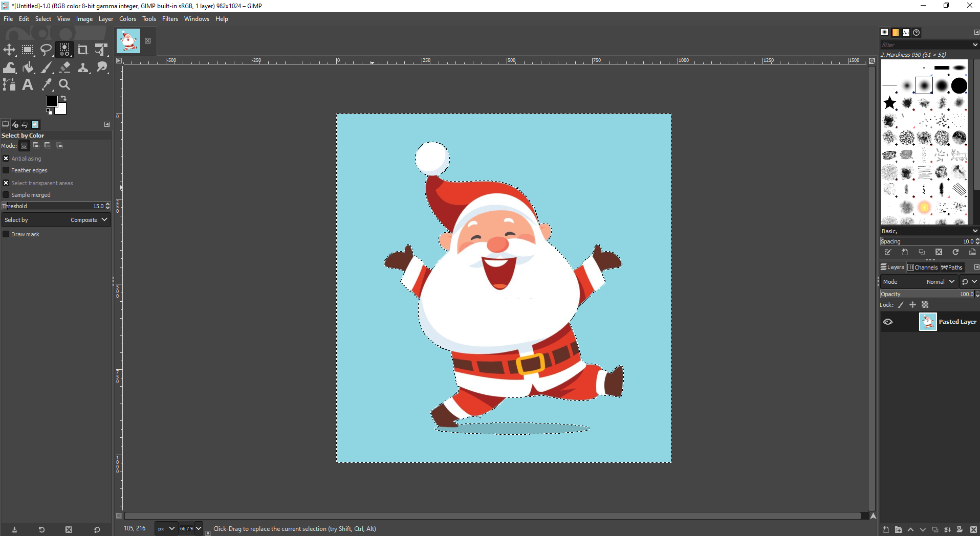Select the Paths tool

point(9,84)
